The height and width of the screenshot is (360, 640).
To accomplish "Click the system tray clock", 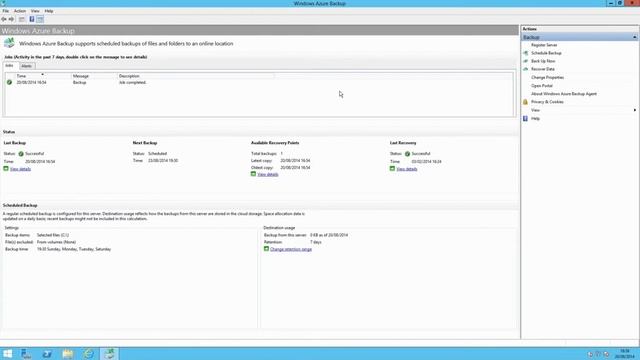I will [x=624, y=353].
